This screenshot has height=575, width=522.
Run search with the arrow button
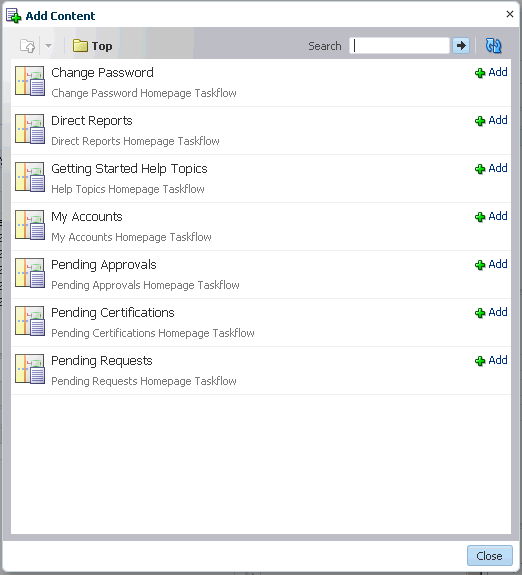(x=461, y=46)
